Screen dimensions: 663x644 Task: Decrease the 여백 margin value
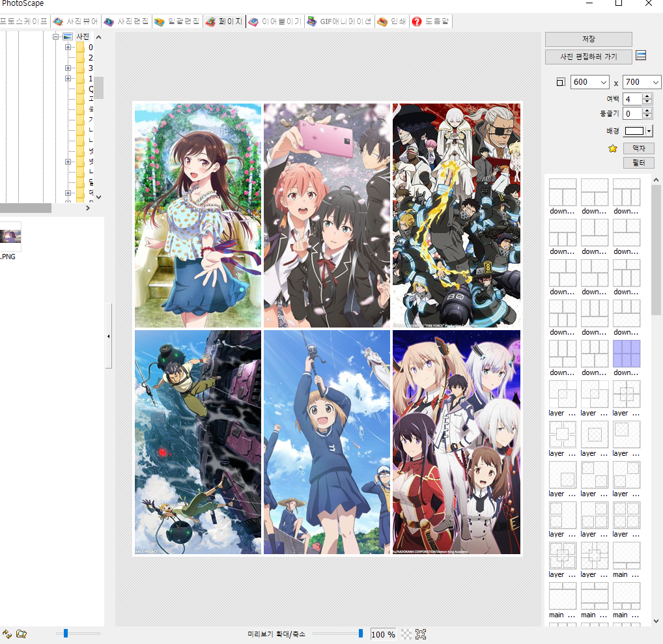pyautogui.click(x=647, y=102)
